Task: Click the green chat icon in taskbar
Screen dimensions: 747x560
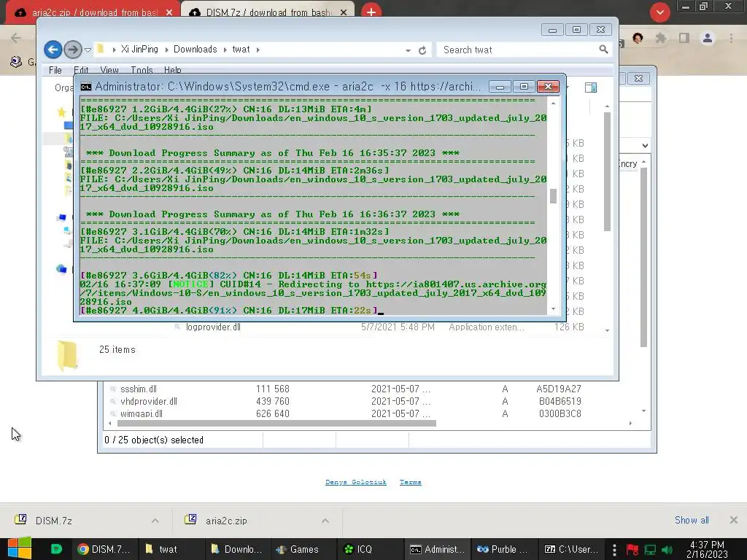Action: (56, 549)
